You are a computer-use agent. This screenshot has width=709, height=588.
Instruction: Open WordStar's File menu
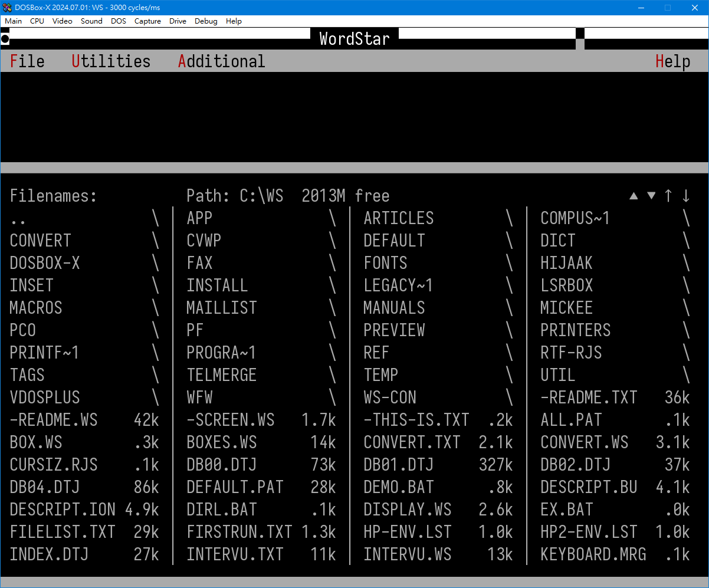click(x=27, y=61)
